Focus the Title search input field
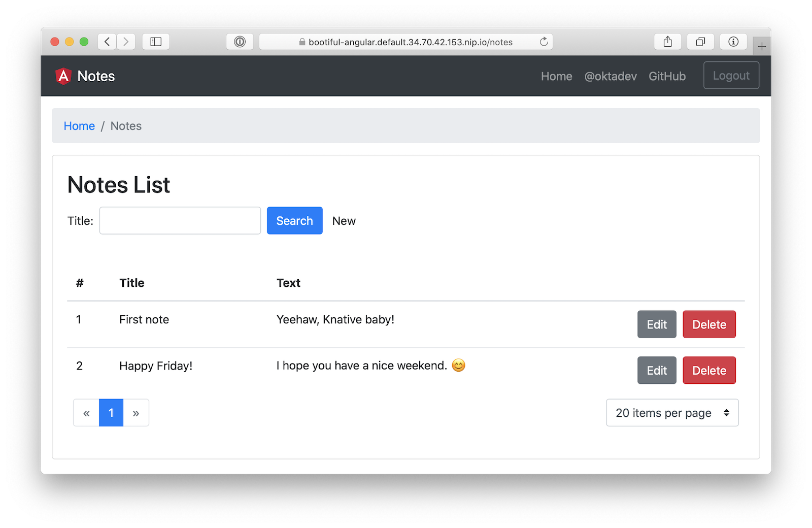This screenshot has height=528, width=812. click(180, 221)
